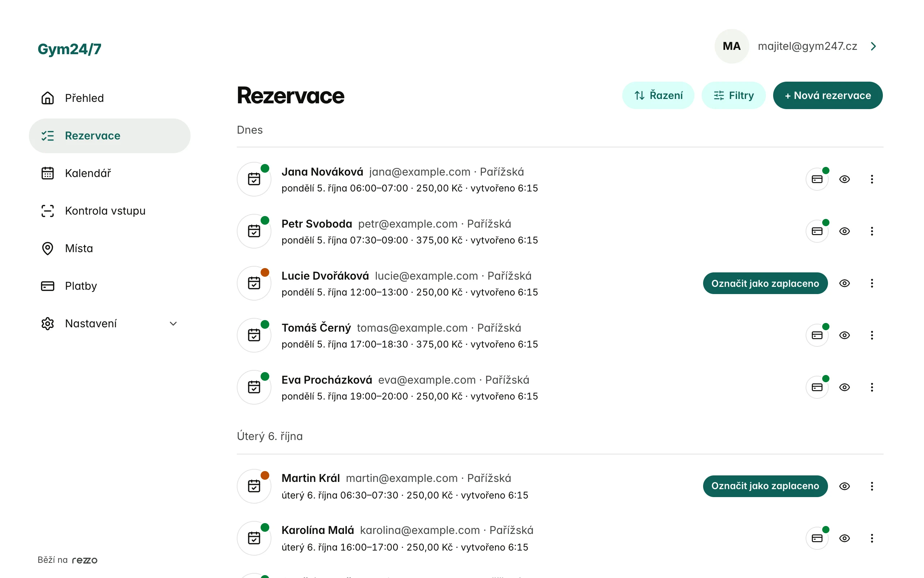The width and height of the screenshot is (924, 578).
Task: Open Místa in the sidebar
Action: point(110,249)
